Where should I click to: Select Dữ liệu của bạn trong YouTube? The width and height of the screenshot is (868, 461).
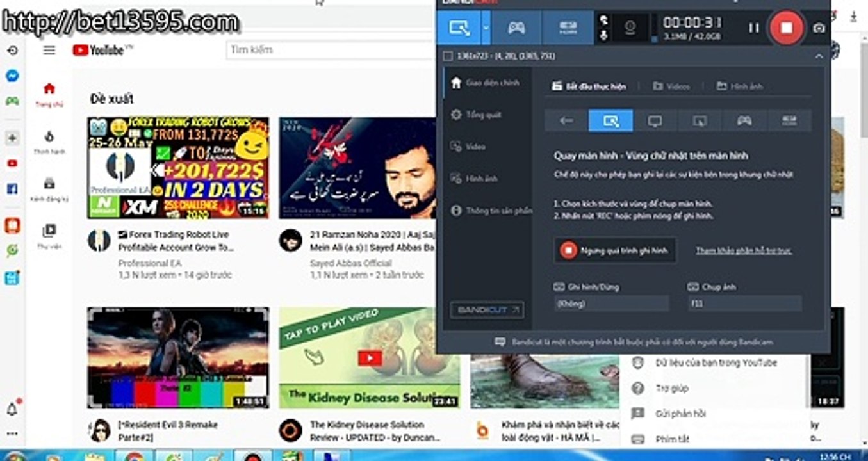(x=716, y=363)
